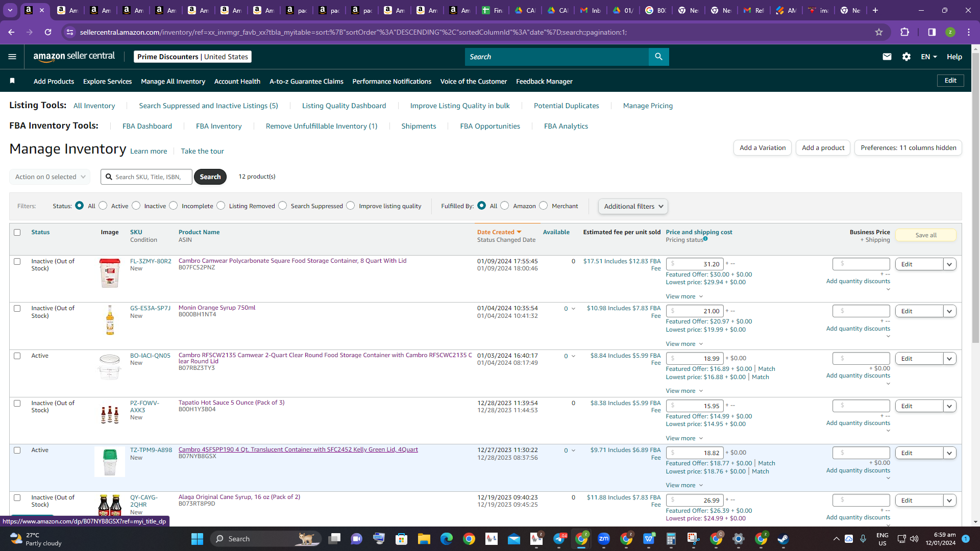The width and height of the screenshot is (980, 551).
Task: Open the settings gear icon
Action: pyautogui.click(x=906, y=57)
